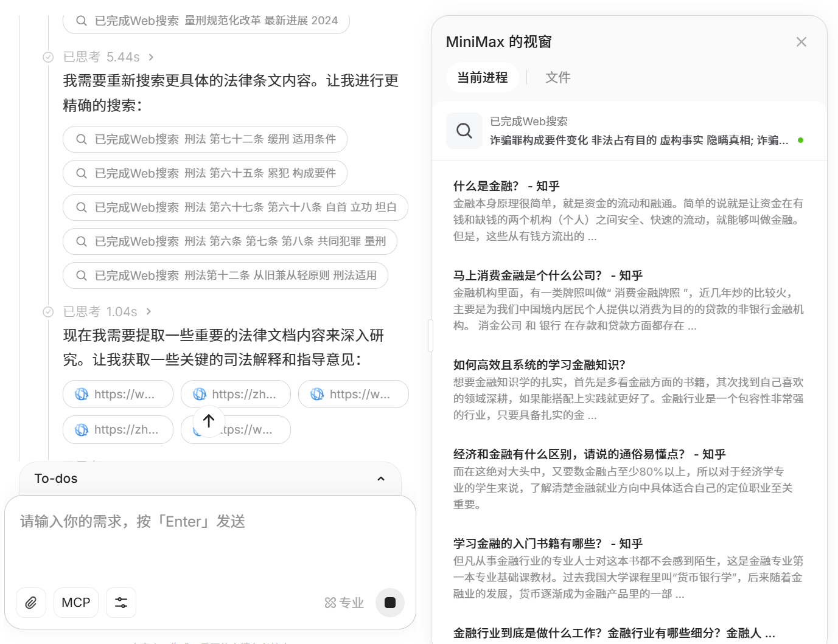This screenshot has width=838, height=644.
Task: Toggle the 专业 mode option
Action: 344,603
